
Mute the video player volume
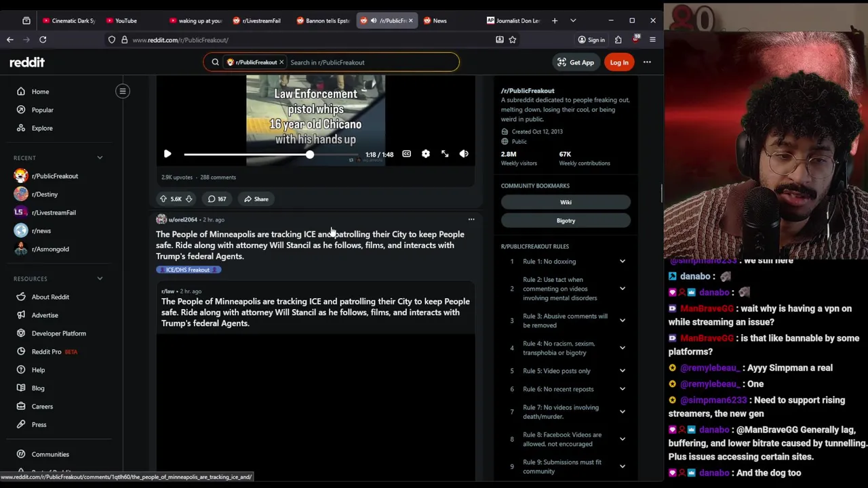(464, 155)
